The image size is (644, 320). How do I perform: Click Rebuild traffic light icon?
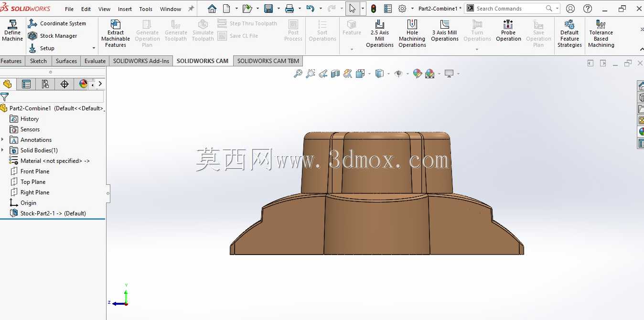tap(374, 9)
